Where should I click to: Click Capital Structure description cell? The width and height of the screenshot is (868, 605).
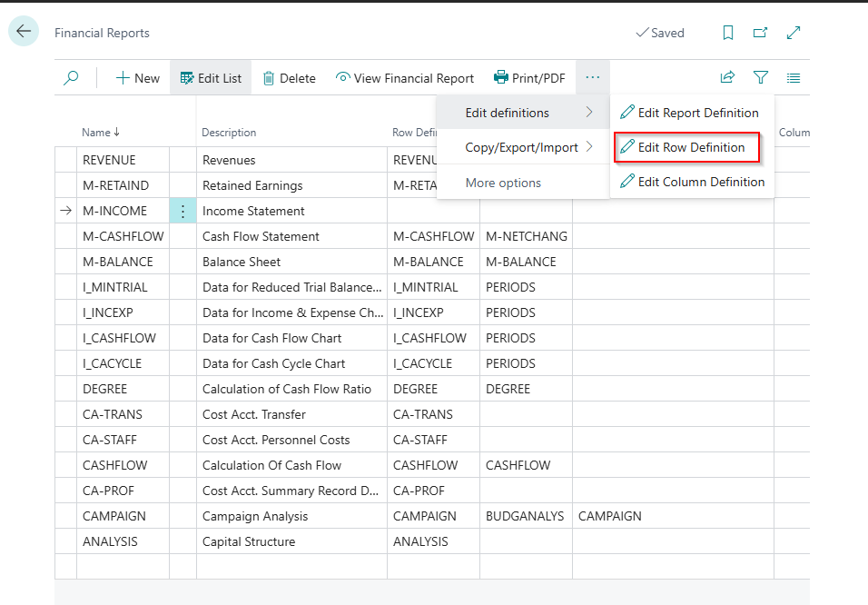coord(291,542)
